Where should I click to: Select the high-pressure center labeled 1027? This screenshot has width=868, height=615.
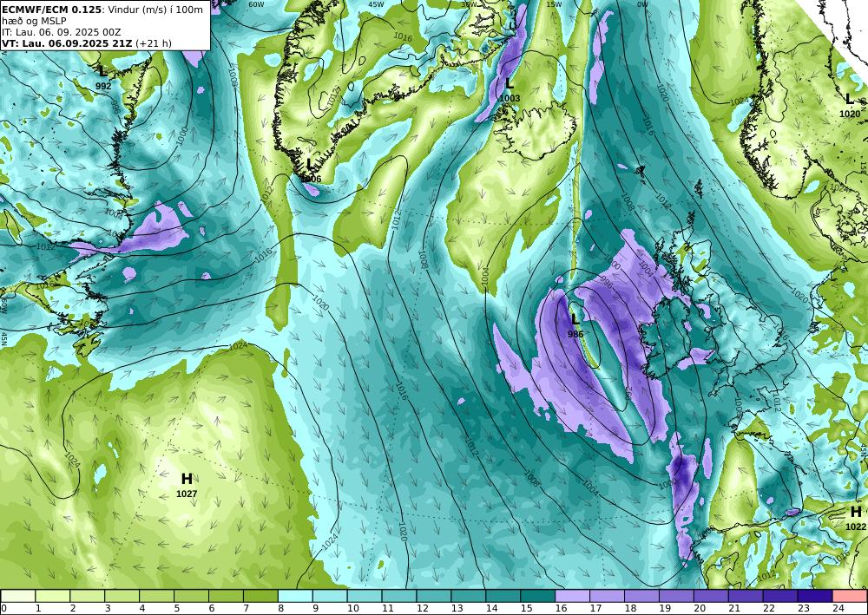(187, 485)
